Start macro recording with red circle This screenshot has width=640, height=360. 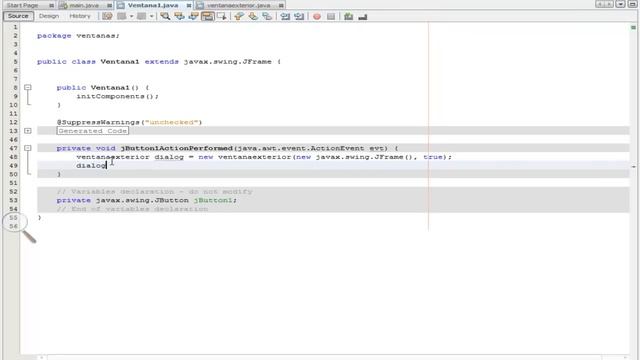[x=317, y=16]
